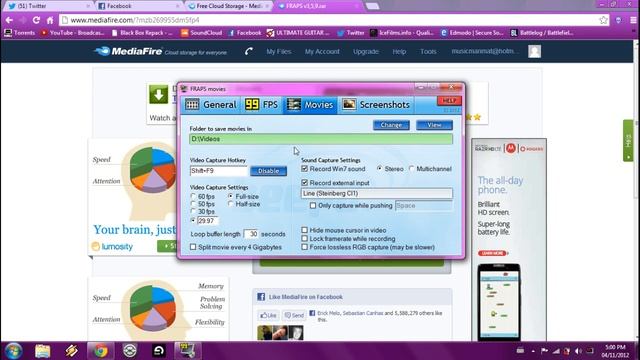Switch to the Free Cloud Storage tab
Image resolution: width=640 pixels, height=360 pixels.
pyautogui.click(x=229, y=6)
